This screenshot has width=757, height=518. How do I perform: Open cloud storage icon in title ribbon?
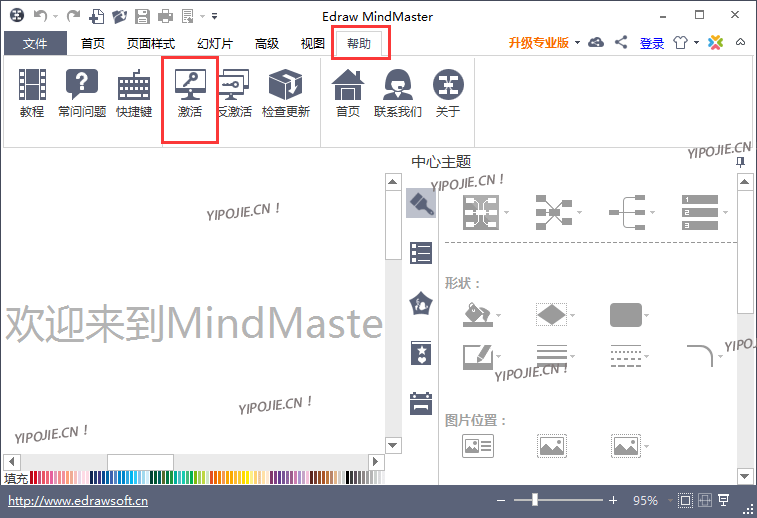[596, 42]
